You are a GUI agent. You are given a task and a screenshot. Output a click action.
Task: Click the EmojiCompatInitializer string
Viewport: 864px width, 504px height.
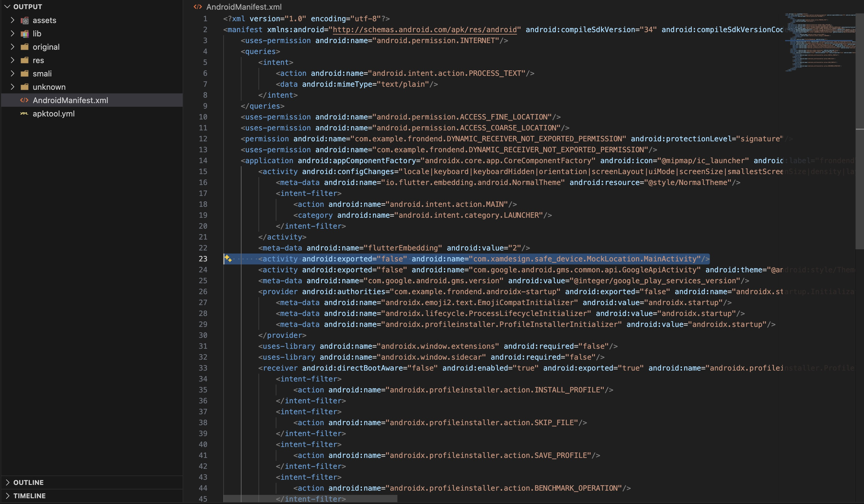tap(480, 303)
